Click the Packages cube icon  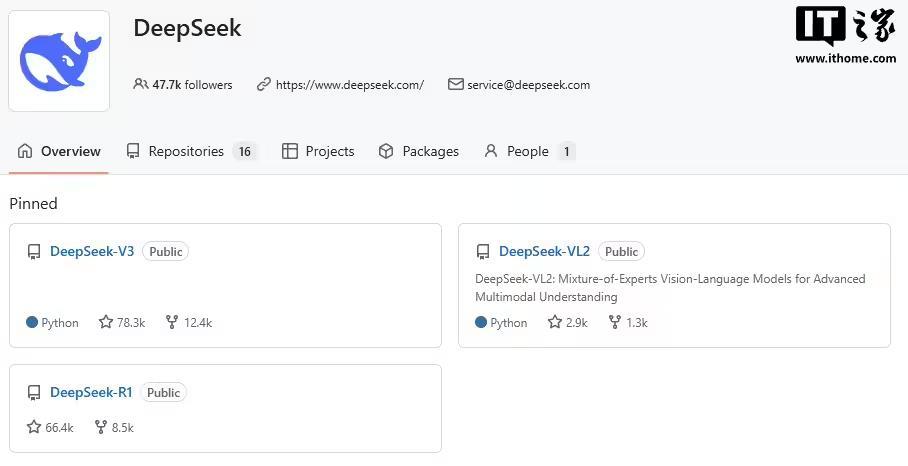pyautogui.click(x=386, y=151)
